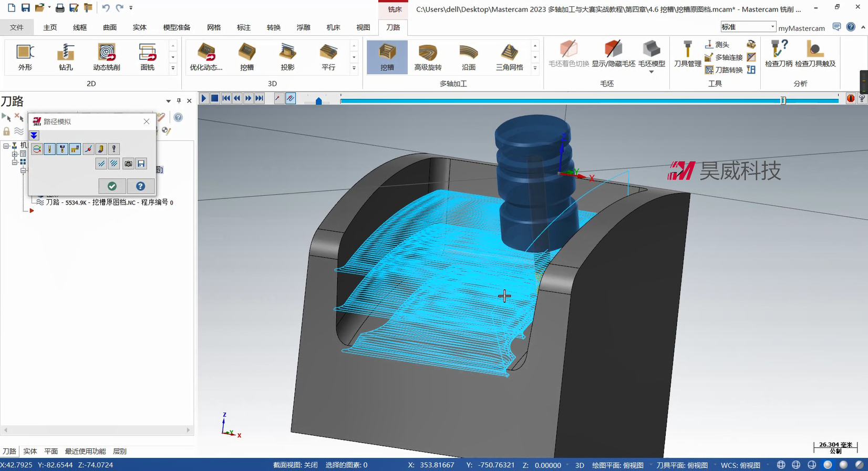
Task: Switch to 层别 panel tab at bottom
Action: coord(120,451)
